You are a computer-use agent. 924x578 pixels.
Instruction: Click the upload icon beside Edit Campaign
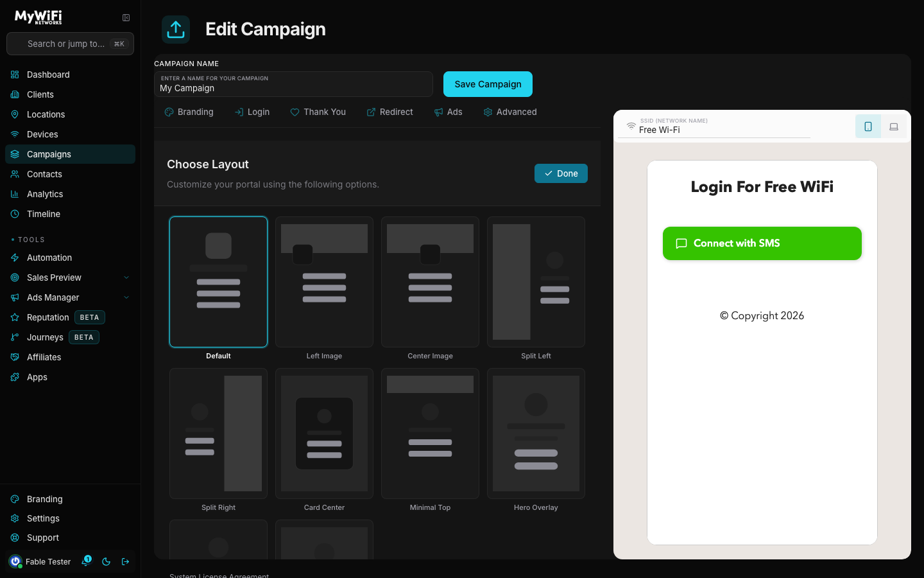pyautogui.click(x=176, y=30)
